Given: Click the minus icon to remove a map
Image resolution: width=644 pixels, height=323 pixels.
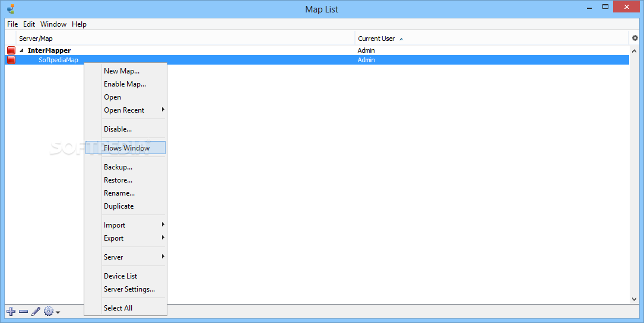Looking at the screenshot, I should click(23, 312).
